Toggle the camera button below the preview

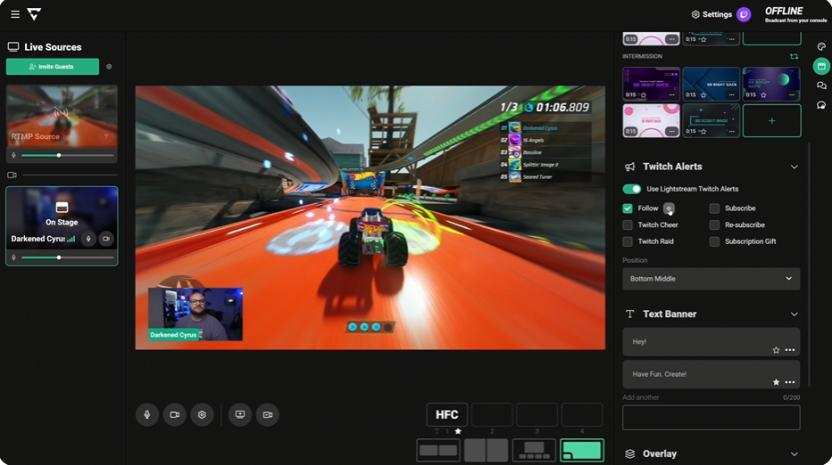click(x=175, y=415)
